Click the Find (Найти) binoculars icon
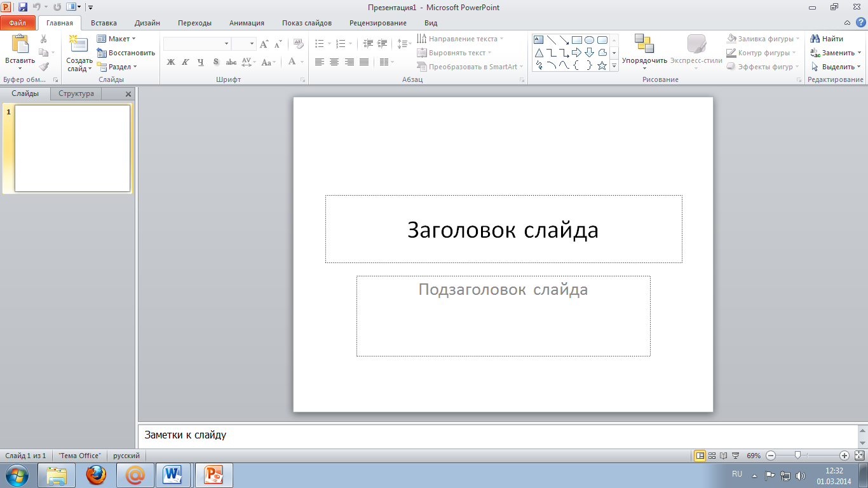 pos(815,39)
